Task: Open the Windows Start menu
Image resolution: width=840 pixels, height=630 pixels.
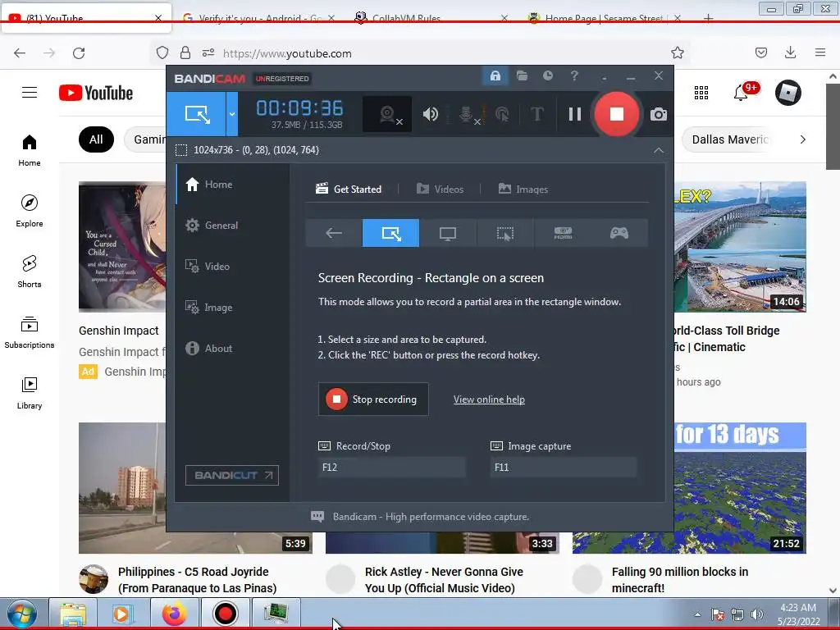Action: pyautogui.click(x=22, y=614)
